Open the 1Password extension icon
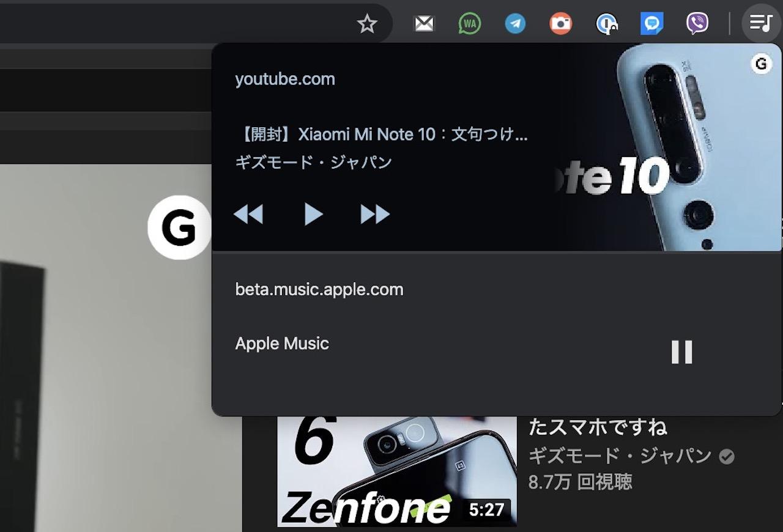 [x=606, y=24]
